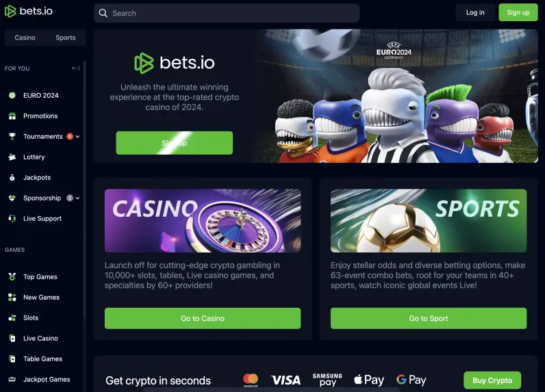The height and width of the screenshot is (392, 545).
Task: Click the Go to Sport button
Action: point(429,318)
